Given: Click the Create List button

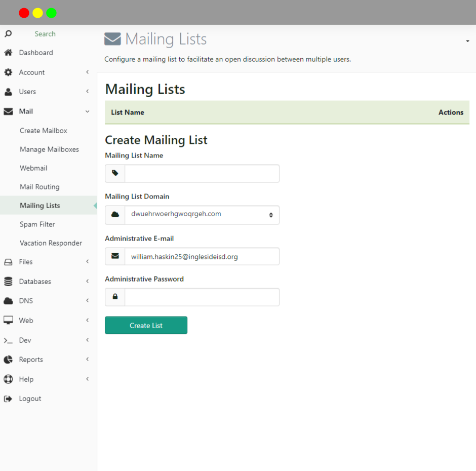Looking at the screenshot, I should (146, 325).
